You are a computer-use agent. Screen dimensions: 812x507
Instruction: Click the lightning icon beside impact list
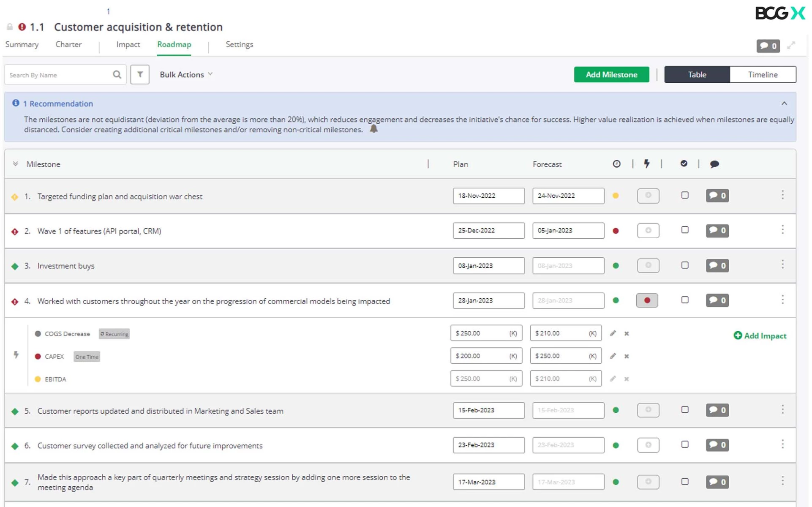16,355
